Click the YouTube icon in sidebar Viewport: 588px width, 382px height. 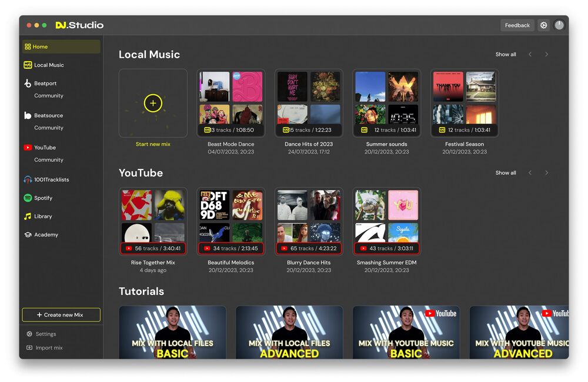tap(28, 148)
